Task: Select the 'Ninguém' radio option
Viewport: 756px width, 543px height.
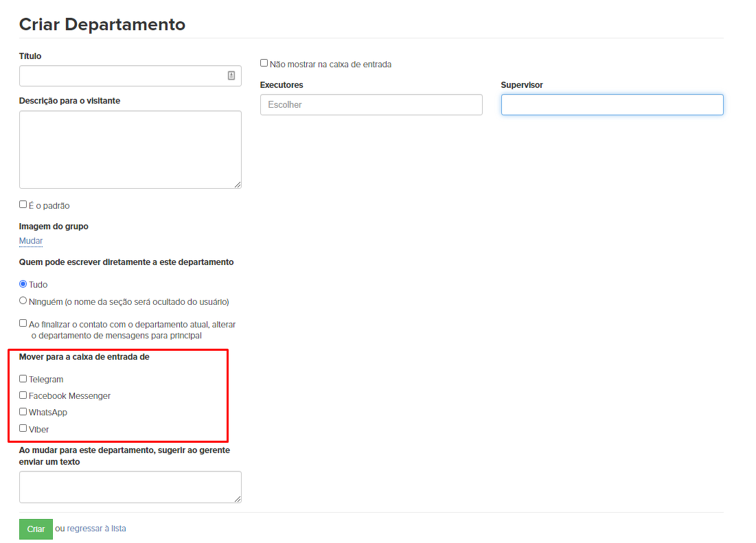Action: tap(23, 301)
